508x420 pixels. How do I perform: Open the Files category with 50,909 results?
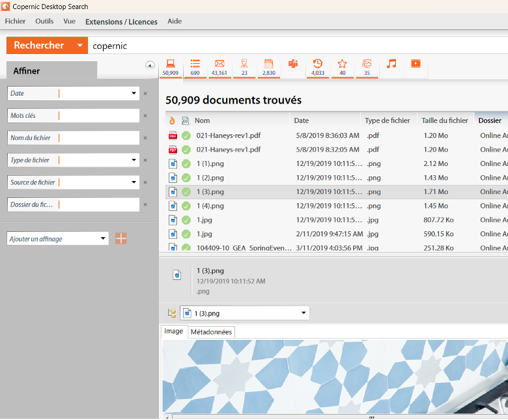click(x=171, y=67)
